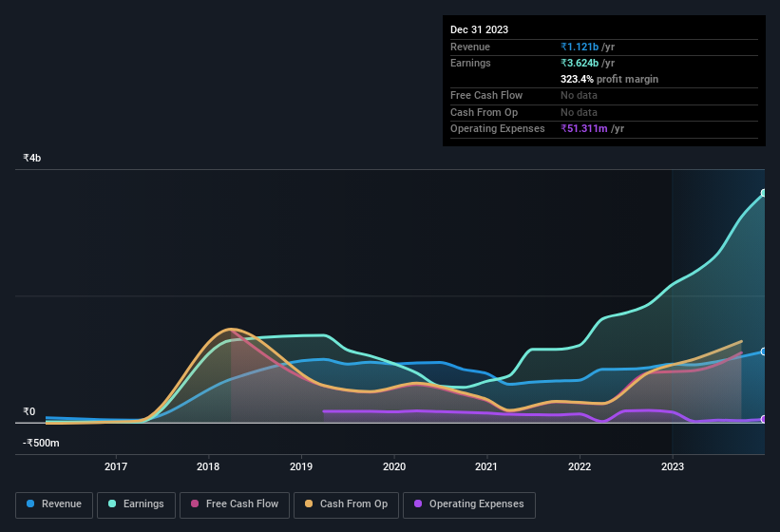Click the purple Operating Expenses endpoint marker
The height and width of the screenshot is (532, 780).
click(764, 419)
